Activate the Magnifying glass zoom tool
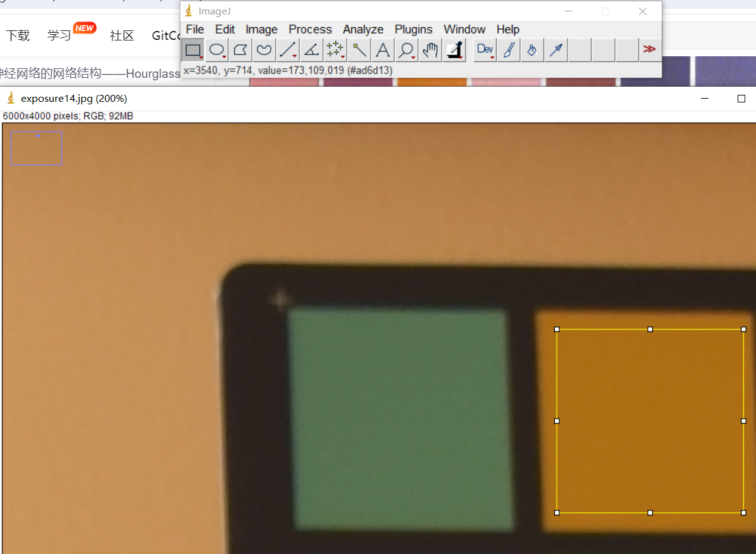 click(406, 50)
